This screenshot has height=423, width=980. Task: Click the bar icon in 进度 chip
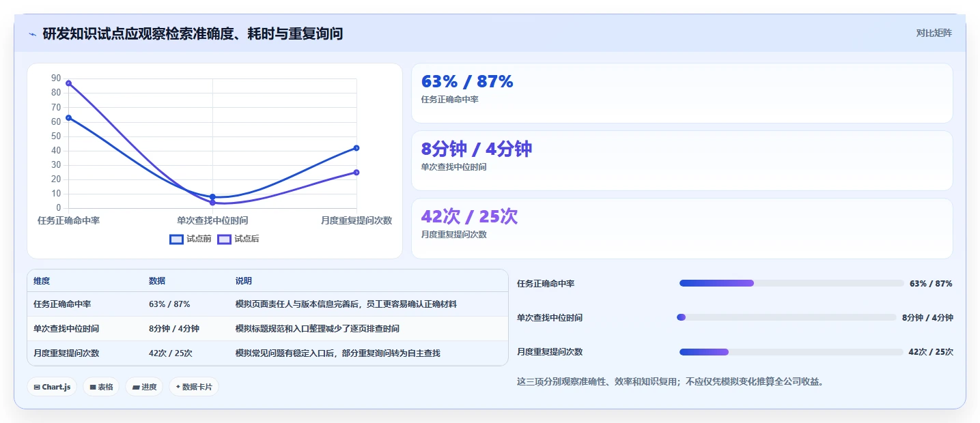(x=136, y=387)
